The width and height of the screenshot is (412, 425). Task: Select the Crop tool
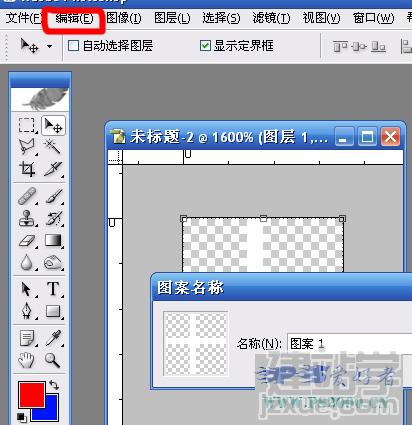point(27,169)
